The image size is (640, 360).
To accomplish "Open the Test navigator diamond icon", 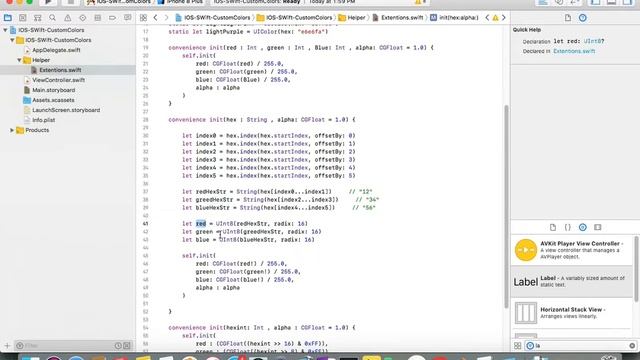I will pyautogui.click(x=82, y=18).
